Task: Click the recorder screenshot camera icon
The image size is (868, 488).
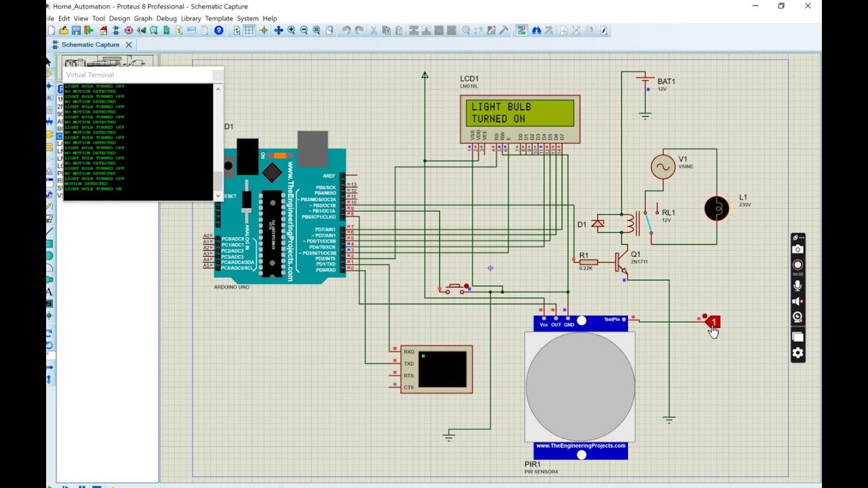Action: pyautogui.click(x=797, y=249)
